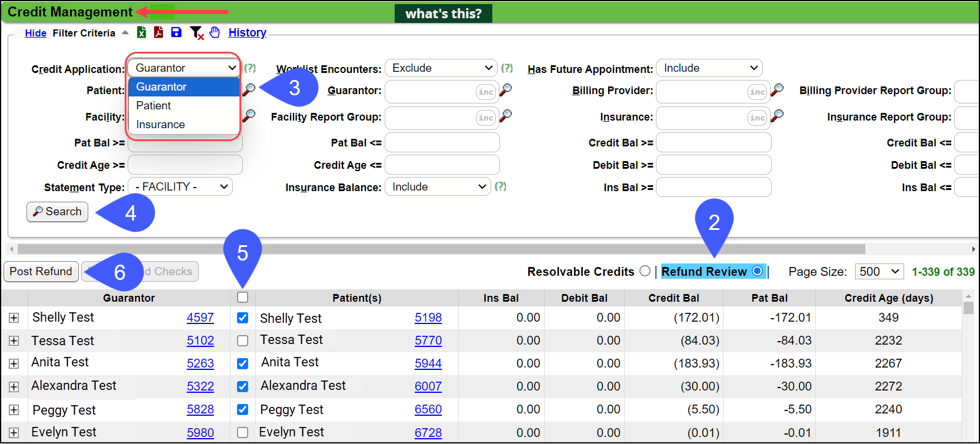Expand the Shelly Test guarantor row

coord(14,318)
